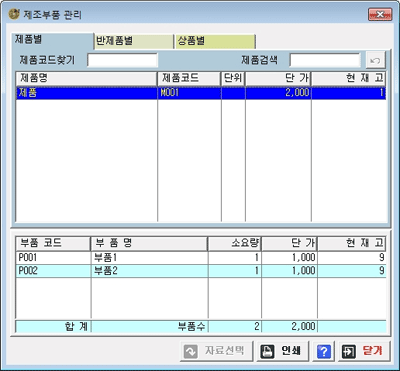Click the 현 재 고 header in parts table
400x371 pixels.
click(x=352, y=244)
